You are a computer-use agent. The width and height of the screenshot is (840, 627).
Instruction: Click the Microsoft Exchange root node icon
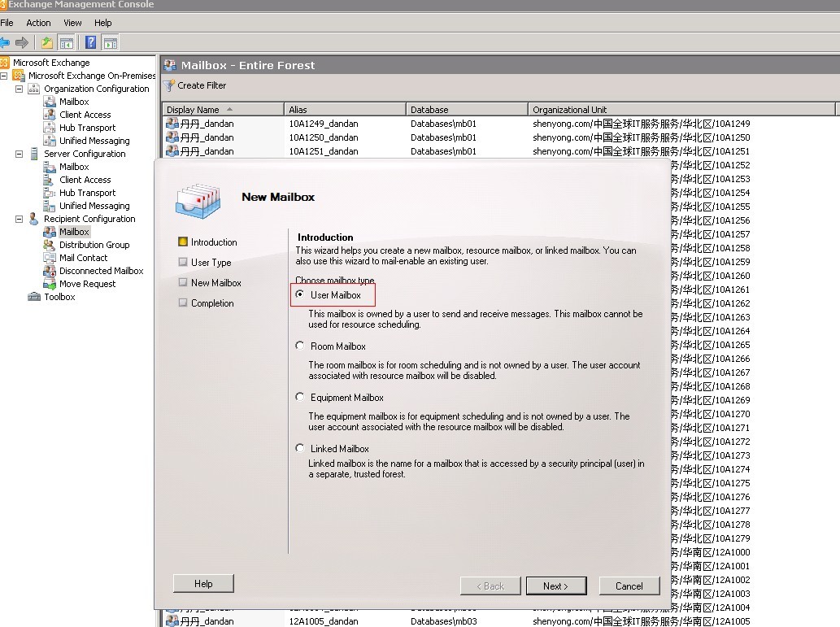tap(5, 63)
